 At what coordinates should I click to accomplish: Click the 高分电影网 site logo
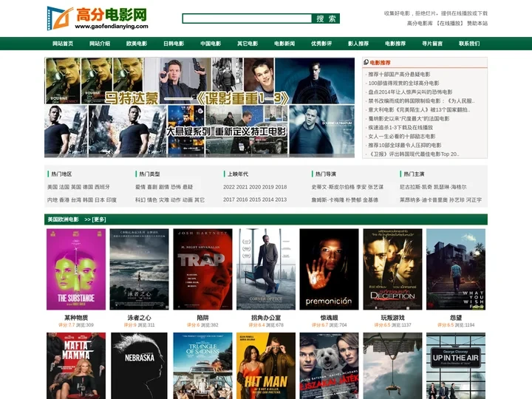click(x=98, y=18)
